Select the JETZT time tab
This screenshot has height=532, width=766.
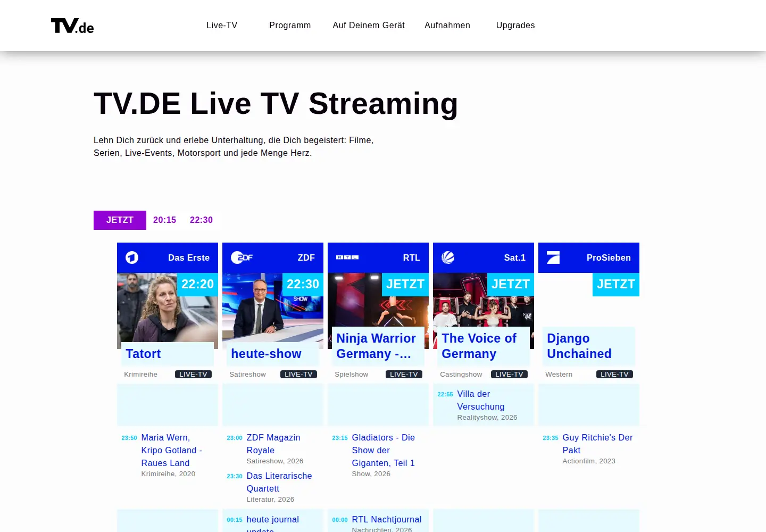click(120, 220)
